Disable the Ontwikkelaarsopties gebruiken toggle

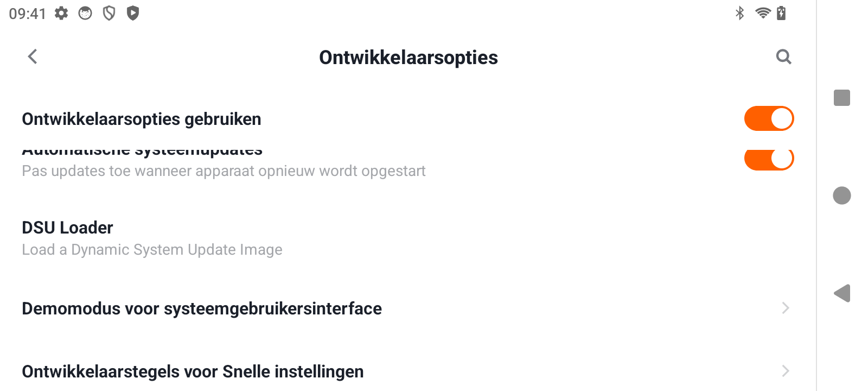[769, 118]
